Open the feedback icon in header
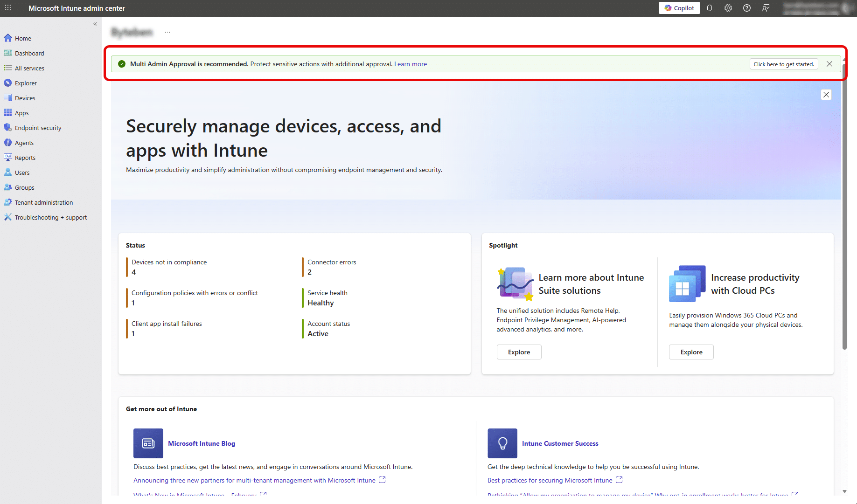857x504 pixels. 766,8
